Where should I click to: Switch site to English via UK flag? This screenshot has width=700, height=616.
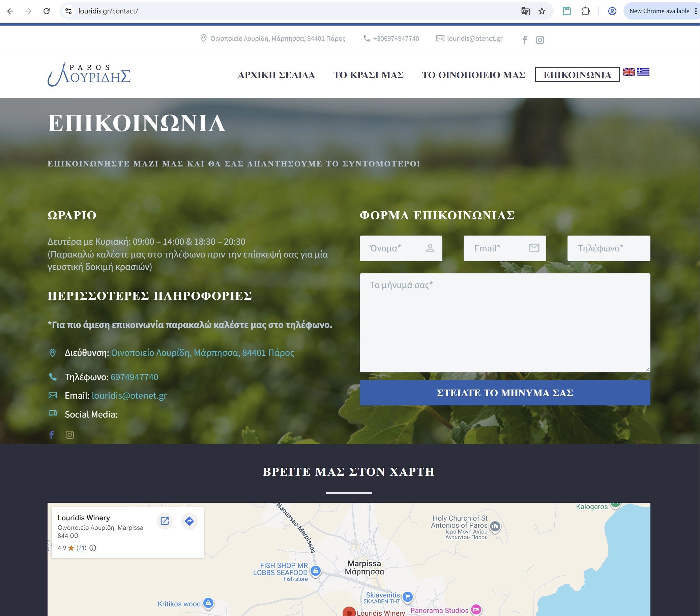(629, 72)
